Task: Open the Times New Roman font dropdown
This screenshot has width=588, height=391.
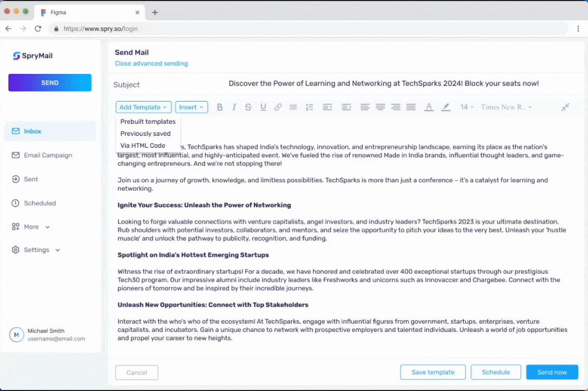Action: click(x=506, y=107)
